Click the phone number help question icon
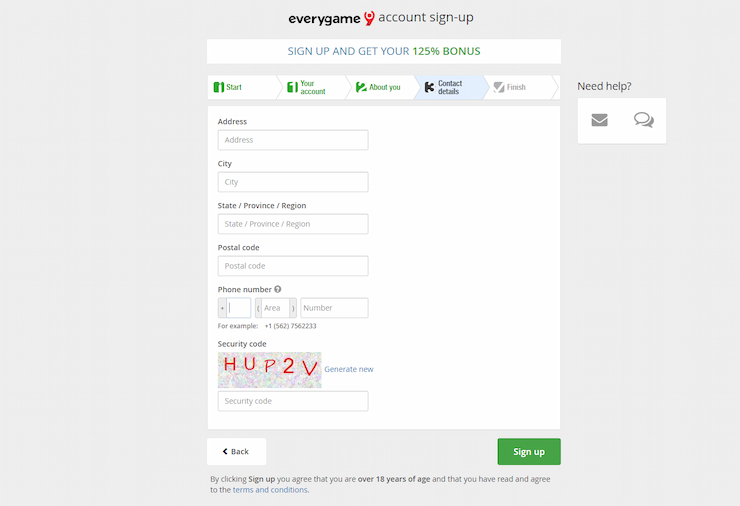740x506 pixels. point(278,289)
